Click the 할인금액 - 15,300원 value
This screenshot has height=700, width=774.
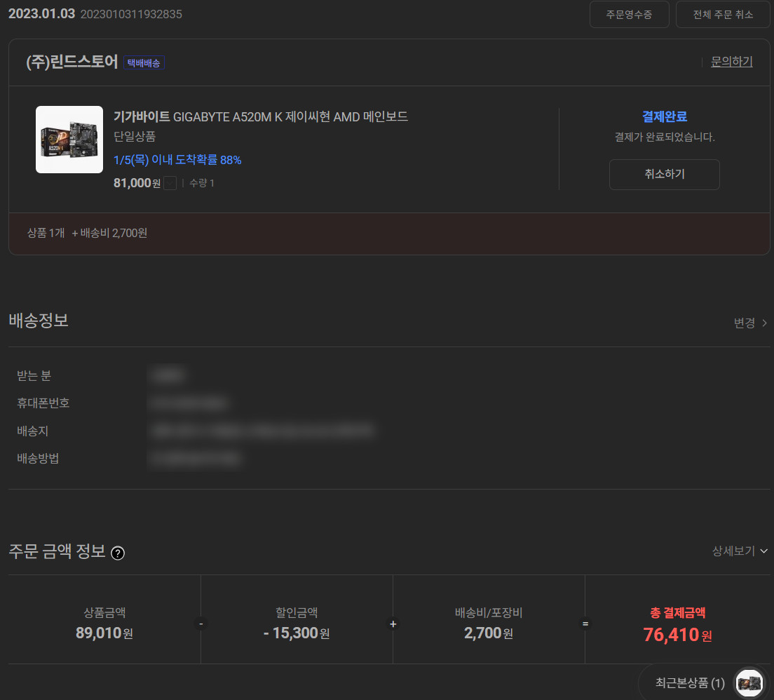click(x=296, y=633)
